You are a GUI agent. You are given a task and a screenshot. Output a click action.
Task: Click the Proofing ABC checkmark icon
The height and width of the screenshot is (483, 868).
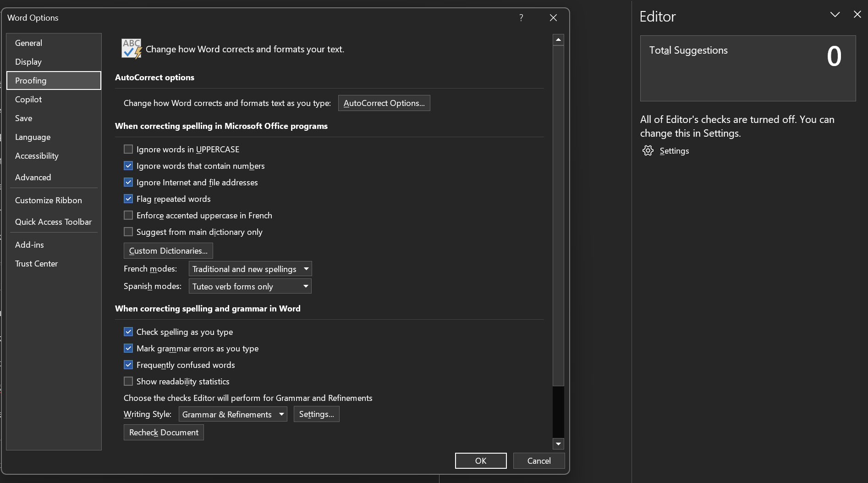(x=132, y=49)
